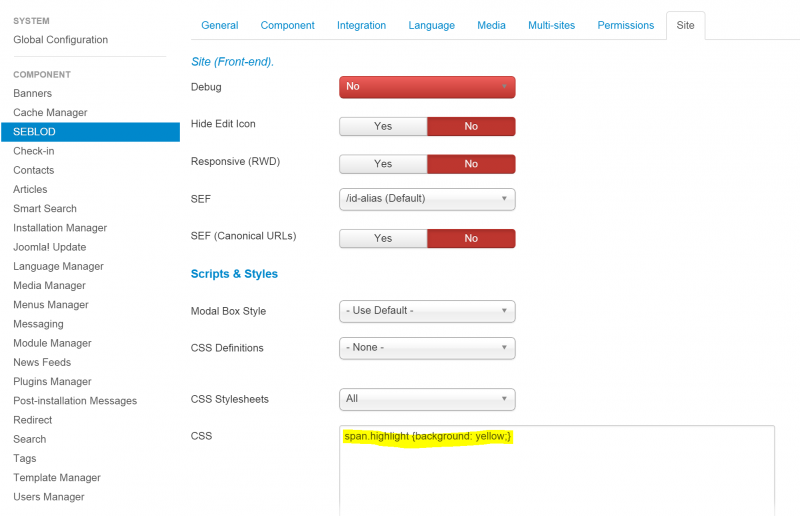Screen dimensions: 800x516
Task: Open Media Manager settings
Action: point(49,285)
